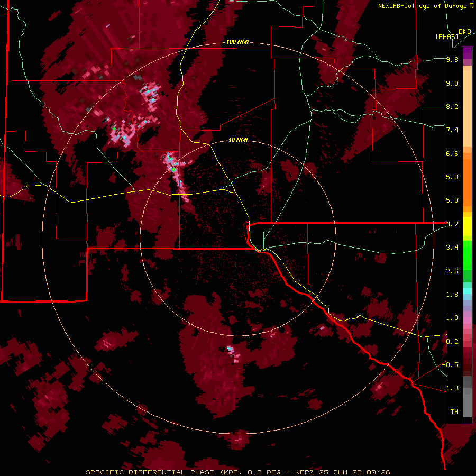Click the 50 NMI range ring label

pyautogui.click(x=238, y=140)
